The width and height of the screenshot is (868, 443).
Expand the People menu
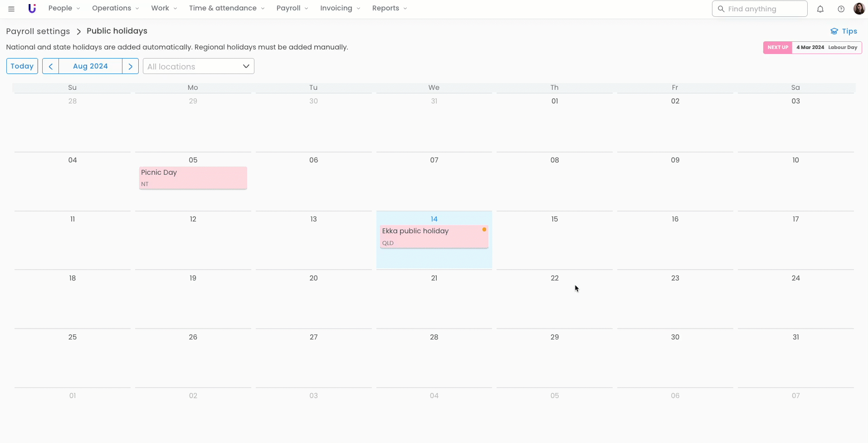(x=64, y=8)
